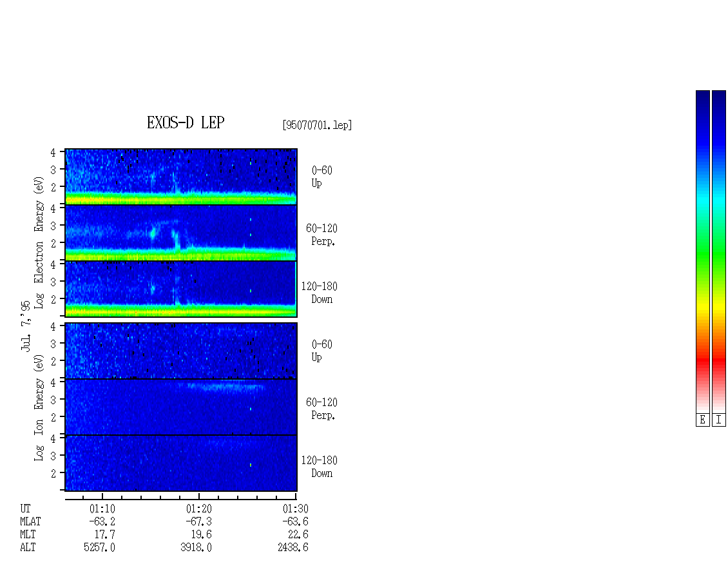Select the MLT value 22.6
The width and height of the screenshot is (728, 564).
point(298,535)
